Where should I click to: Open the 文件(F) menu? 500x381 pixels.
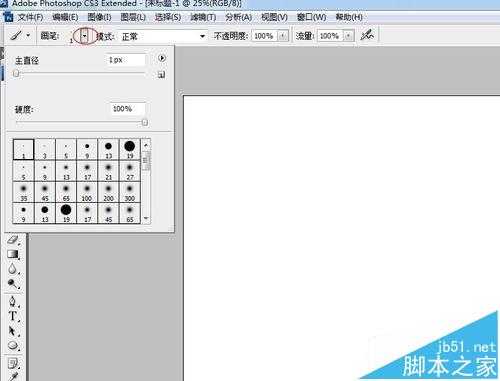pyautogui.click(x=30, y=17)
